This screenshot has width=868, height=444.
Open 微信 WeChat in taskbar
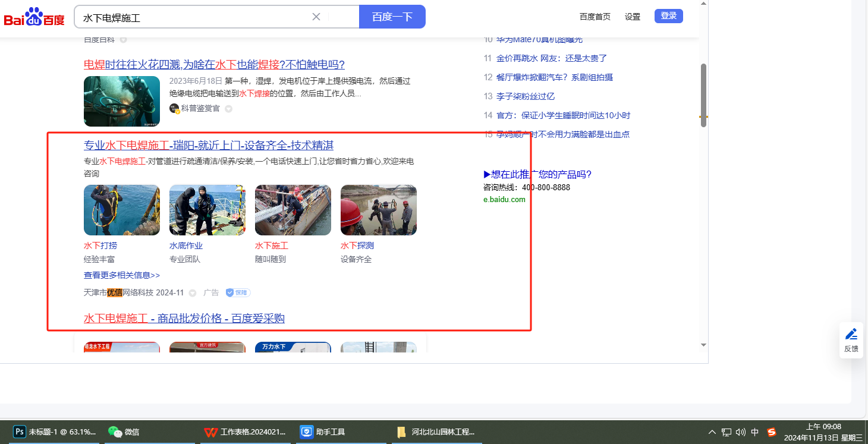[124, 432]
